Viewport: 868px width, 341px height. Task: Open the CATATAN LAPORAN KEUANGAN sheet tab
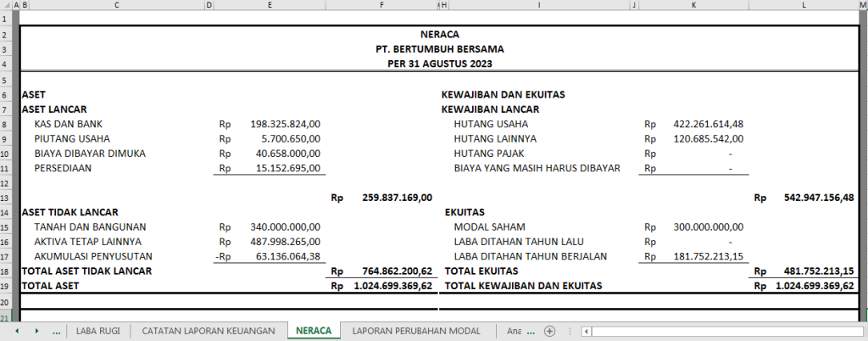click(x=209, y=331)
